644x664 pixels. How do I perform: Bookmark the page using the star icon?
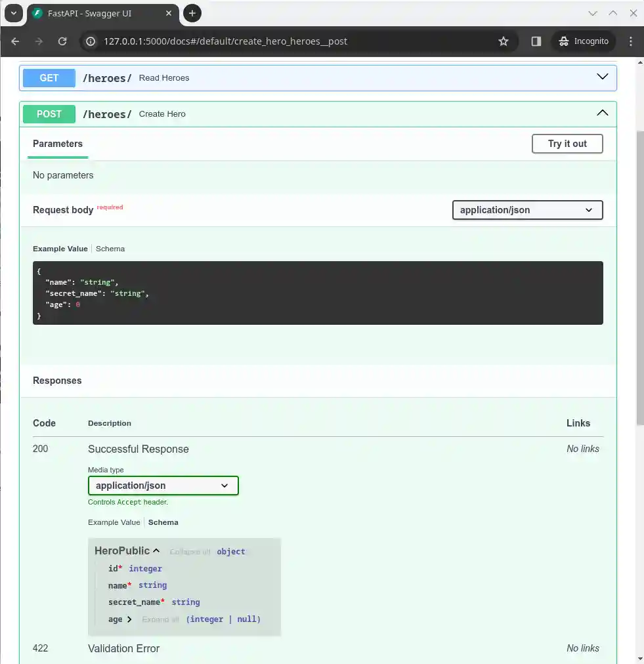[504, 41]
